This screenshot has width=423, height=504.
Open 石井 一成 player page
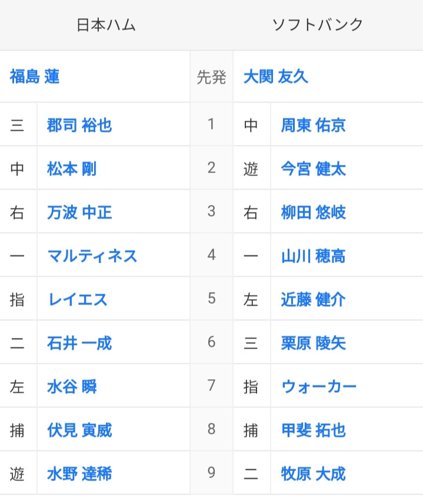point(79,343)
